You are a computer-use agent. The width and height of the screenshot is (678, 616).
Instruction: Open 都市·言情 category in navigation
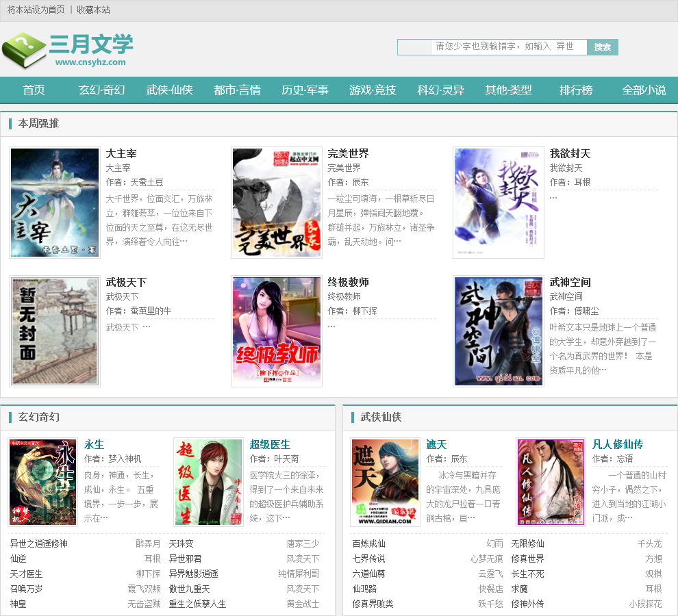[x=237, y=90]
